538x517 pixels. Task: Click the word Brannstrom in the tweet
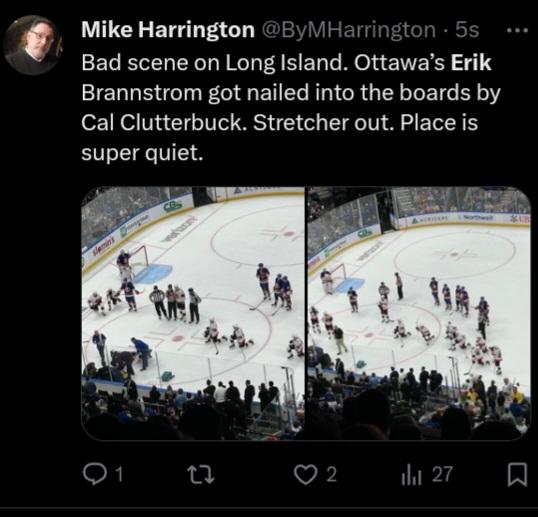[142, 93]
